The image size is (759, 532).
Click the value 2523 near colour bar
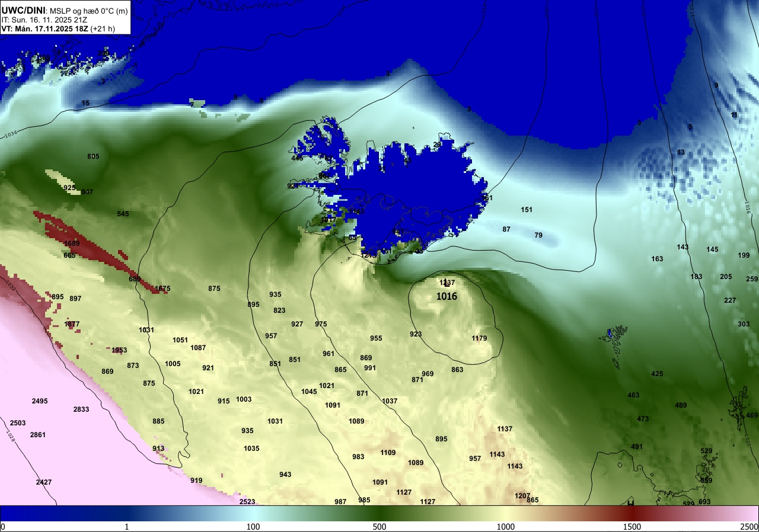point(247,502)
